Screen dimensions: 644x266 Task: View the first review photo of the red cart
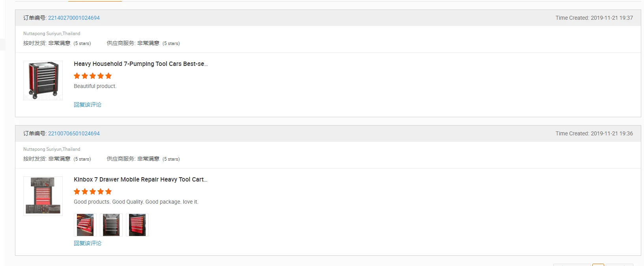coord(85,225)
